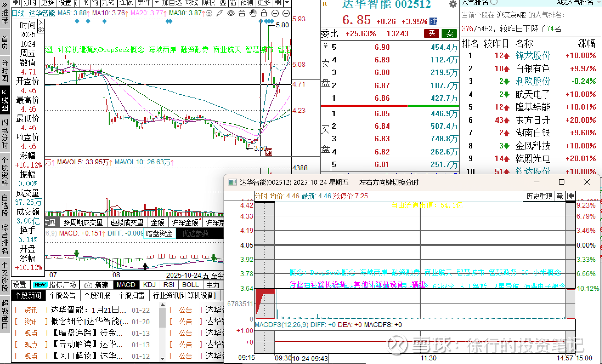Open quote panel settings gear icon

453,4
